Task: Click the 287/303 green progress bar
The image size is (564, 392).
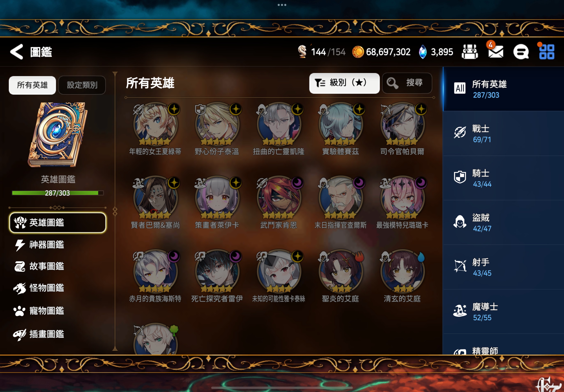Action: [x=58, y=193]
